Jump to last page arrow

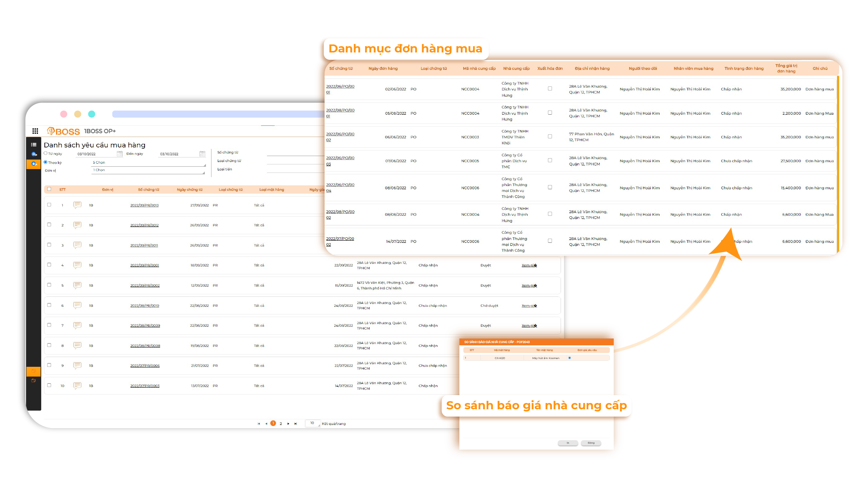295,424
